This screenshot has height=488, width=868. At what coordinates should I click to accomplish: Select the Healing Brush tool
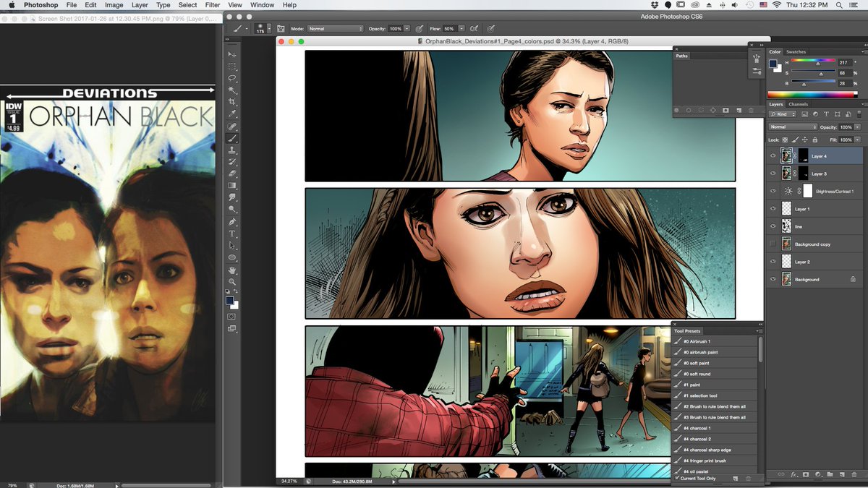point(232,126)
